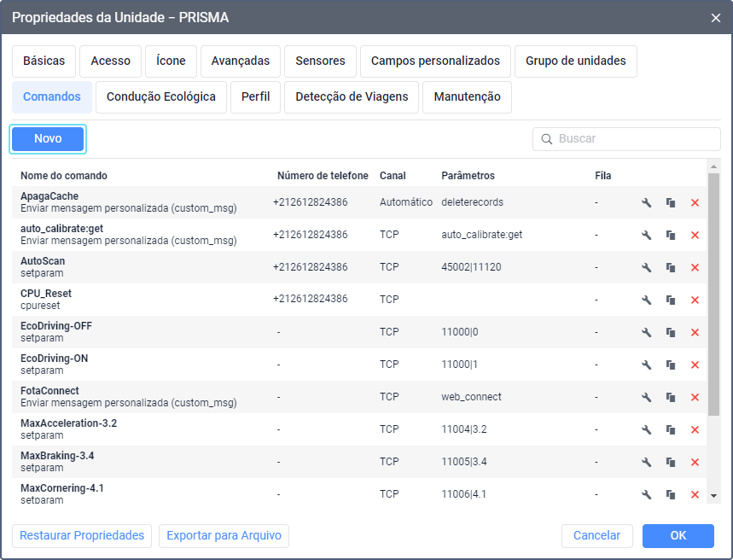Click the Novo button

(x=48, y=139)
